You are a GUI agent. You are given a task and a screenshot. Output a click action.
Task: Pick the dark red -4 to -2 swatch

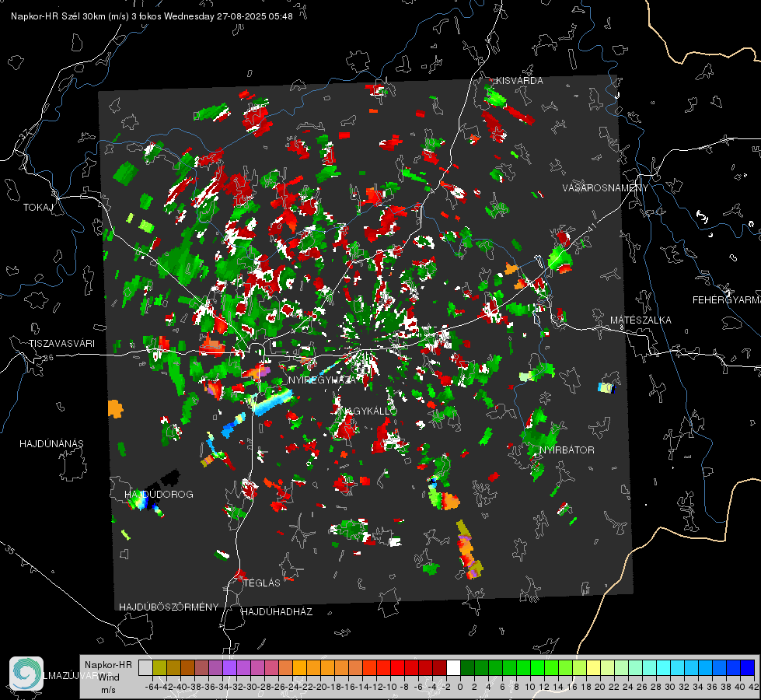point(439,667)
